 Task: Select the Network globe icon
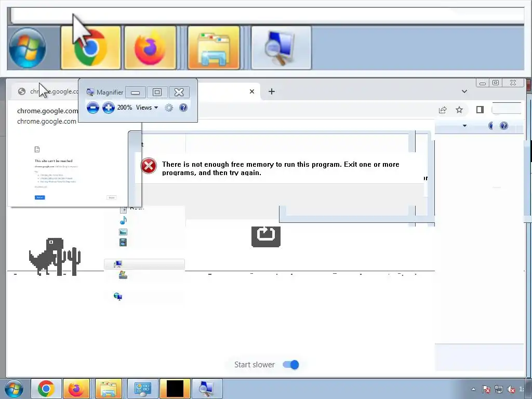click(x=118, y=297)
